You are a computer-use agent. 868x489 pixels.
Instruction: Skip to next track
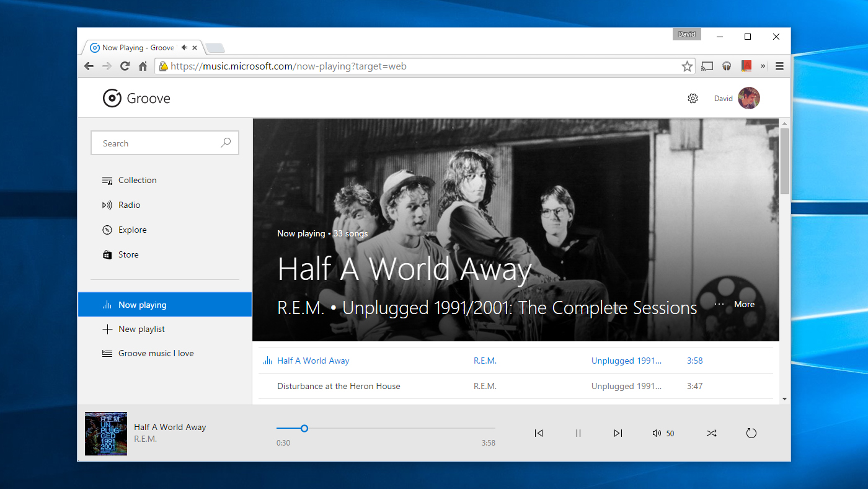[x=618, y=433]
